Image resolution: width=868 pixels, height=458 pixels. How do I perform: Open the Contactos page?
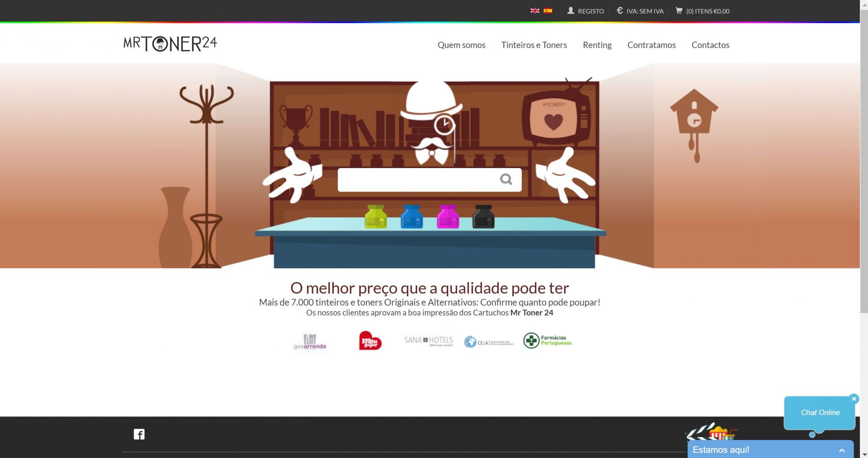coord(710,45)
